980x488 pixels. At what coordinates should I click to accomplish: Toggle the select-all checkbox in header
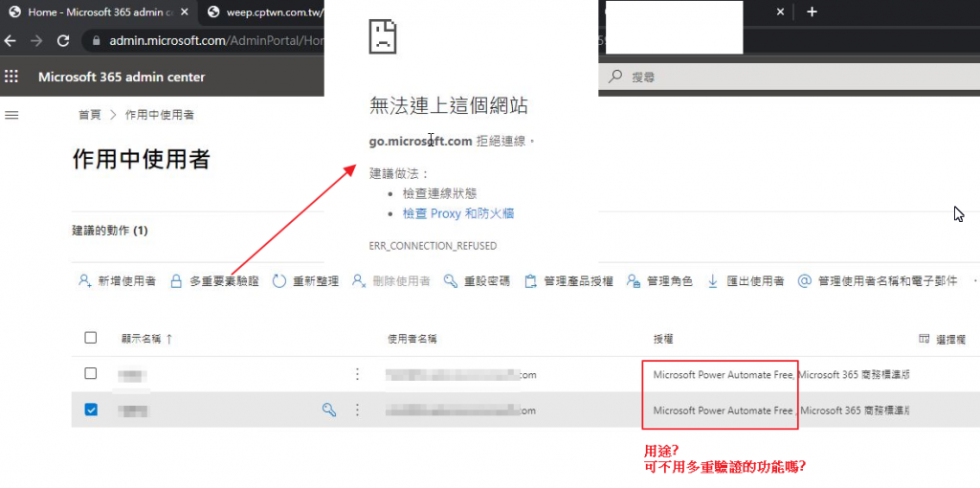91,338
